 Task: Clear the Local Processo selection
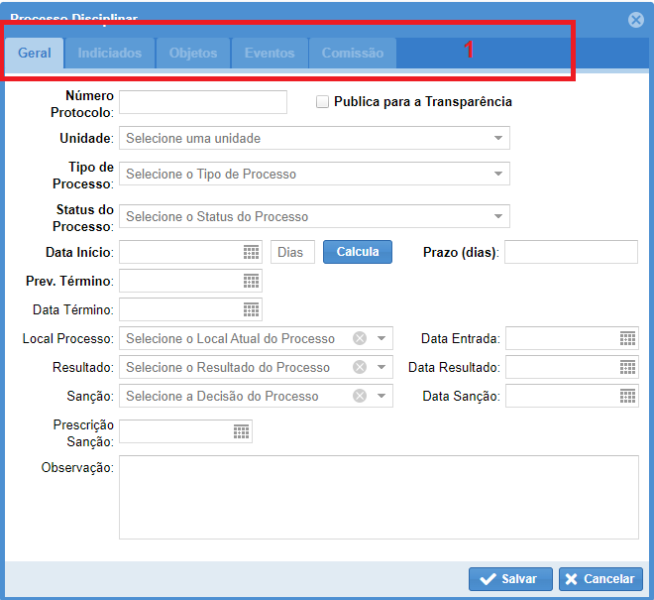click(x=360, y=339)
